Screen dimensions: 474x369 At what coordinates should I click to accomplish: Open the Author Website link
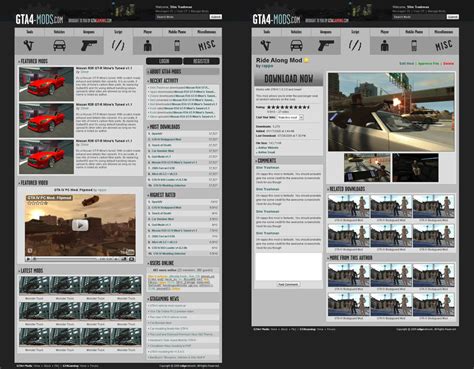(x=268, y=147)
